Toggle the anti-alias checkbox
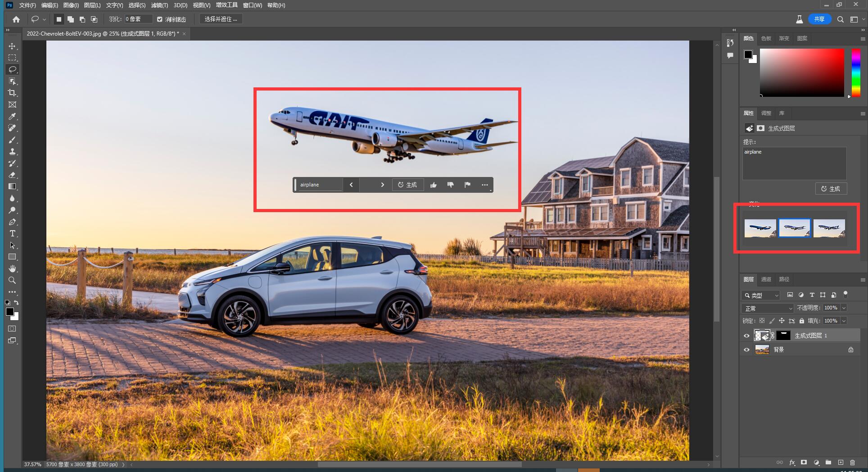 (159, 19)
